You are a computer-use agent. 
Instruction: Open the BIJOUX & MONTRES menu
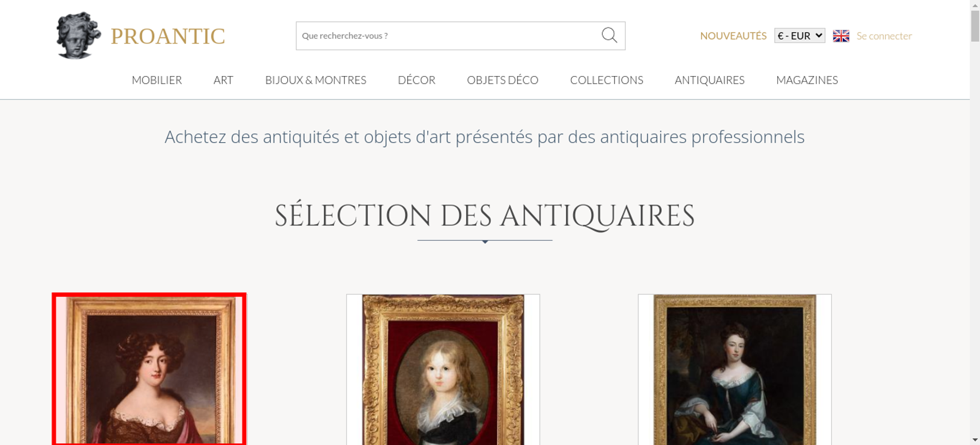coord(316,80)
